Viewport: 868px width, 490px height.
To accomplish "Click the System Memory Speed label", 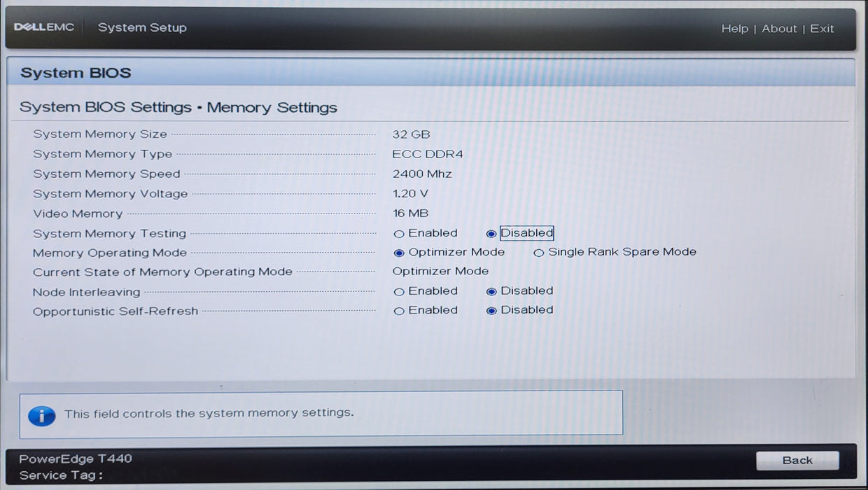I will (x=106, y=174).
